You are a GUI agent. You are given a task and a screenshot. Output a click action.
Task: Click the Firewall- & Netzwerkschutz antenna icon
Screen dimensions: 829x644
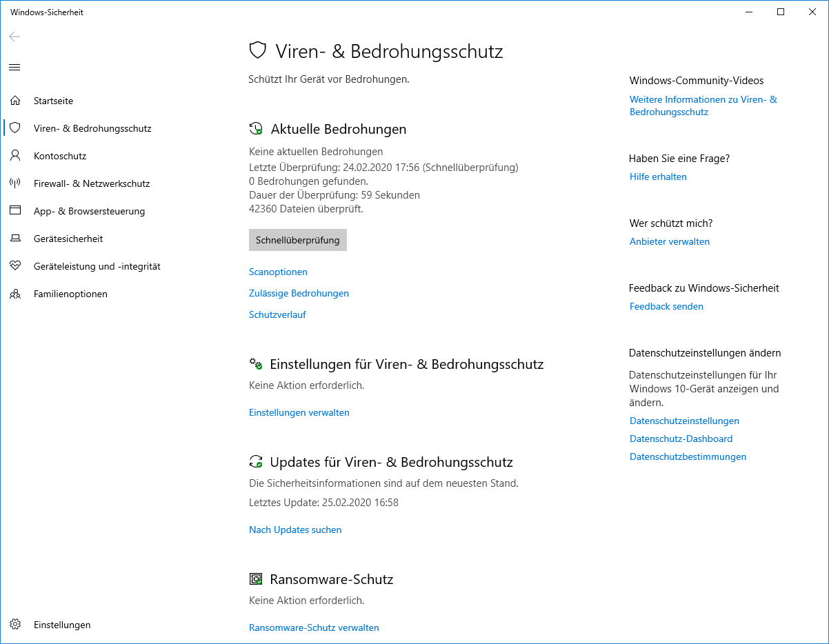[x=15, y=183]
